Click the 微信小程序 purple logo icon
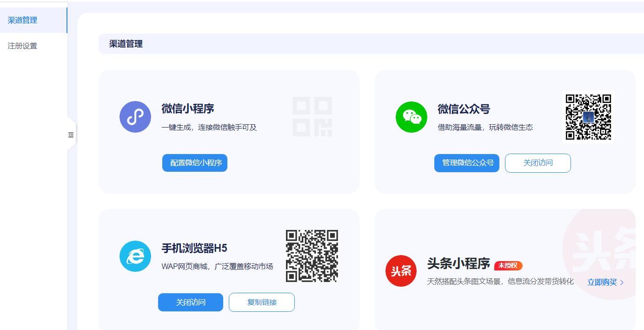The image size is (644, 330). 135,117
